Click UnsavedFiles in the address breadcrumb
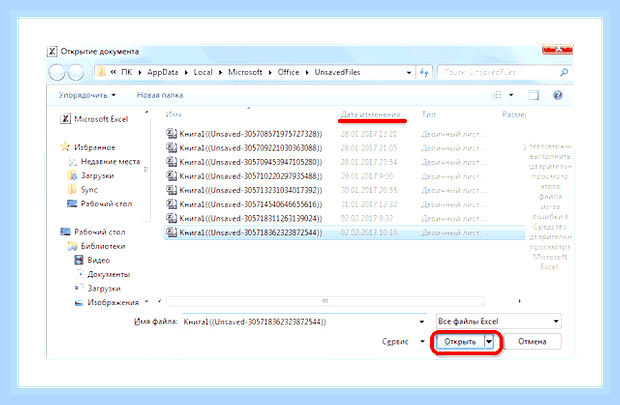 (x=337, y=72)
